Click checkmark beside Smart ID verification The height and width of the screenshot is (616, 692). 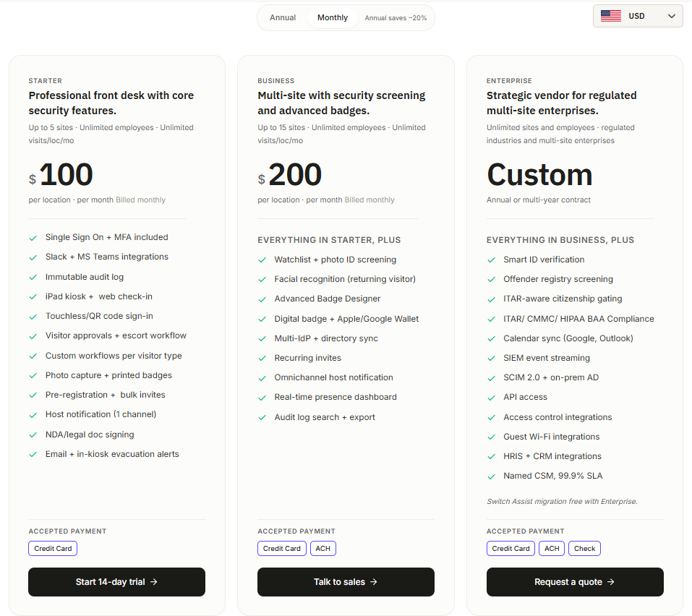491,260
